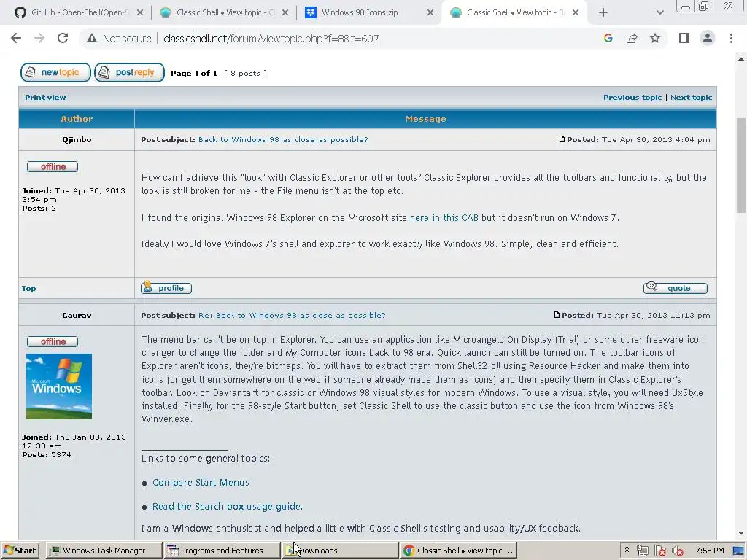747x560 pixels.
Task: Bookmark this page with star icon
Action: tap(655, 38)
